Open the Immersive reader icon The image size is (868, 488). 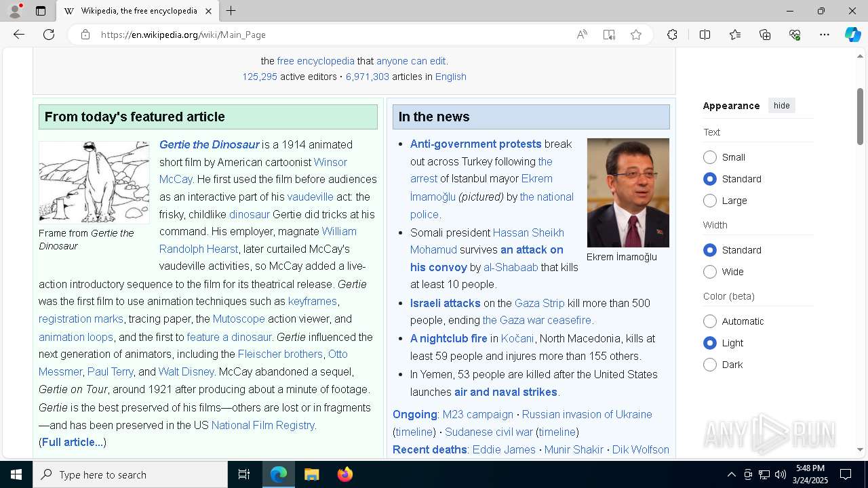point(609,35)
